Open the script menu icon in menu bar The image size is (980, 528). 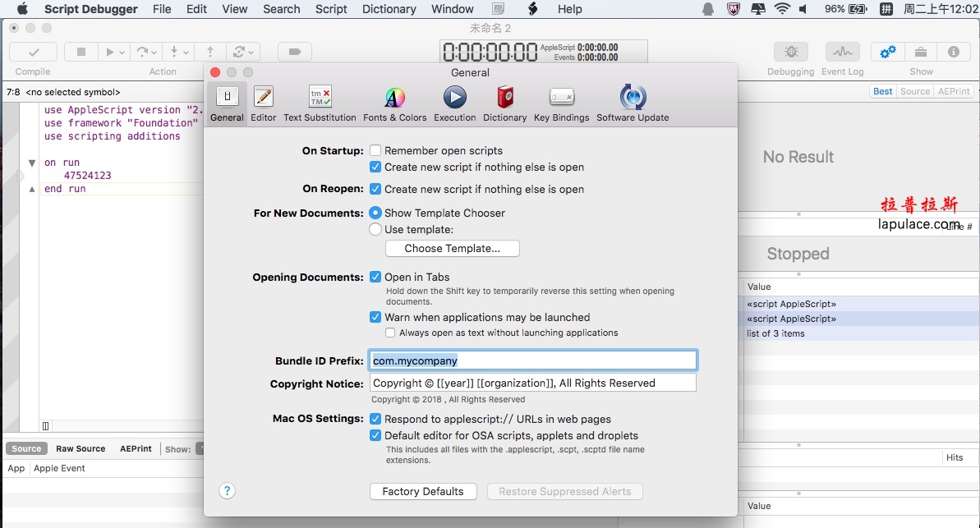(532, 9)
